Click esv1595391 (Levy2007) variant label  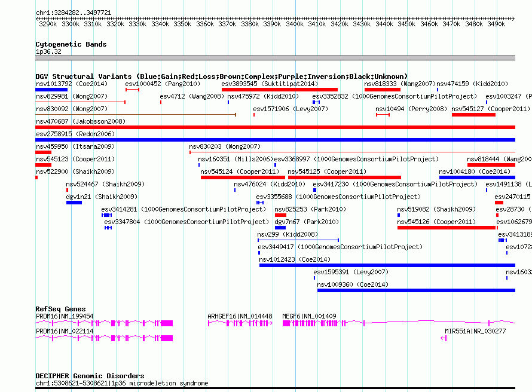point(351,272)
